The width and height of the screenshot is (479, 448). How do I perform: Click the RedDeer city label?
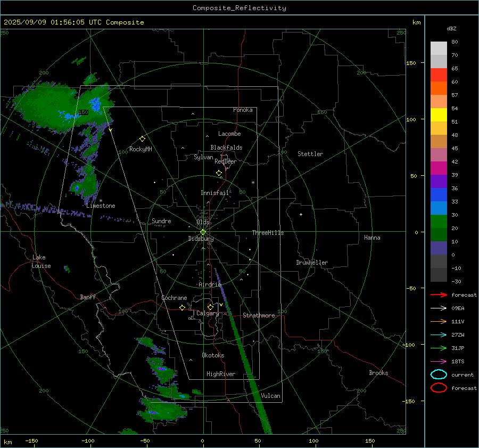(x=226, y=161)
